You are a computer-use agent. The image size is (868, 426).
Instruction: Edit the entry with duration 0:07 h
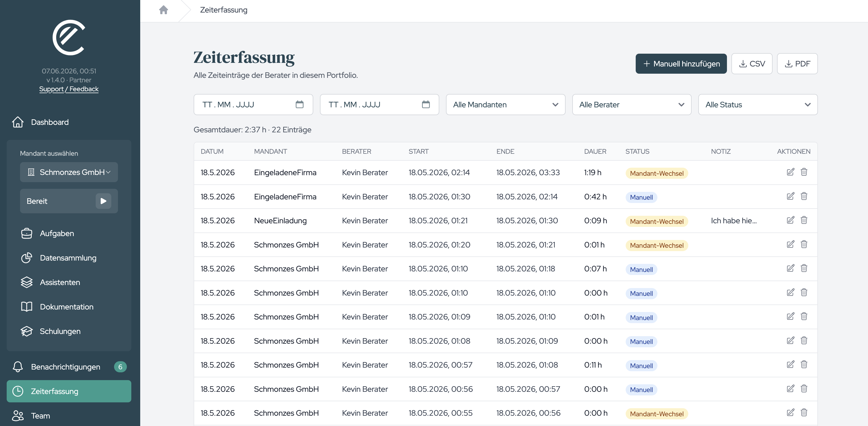pos(790,268)
